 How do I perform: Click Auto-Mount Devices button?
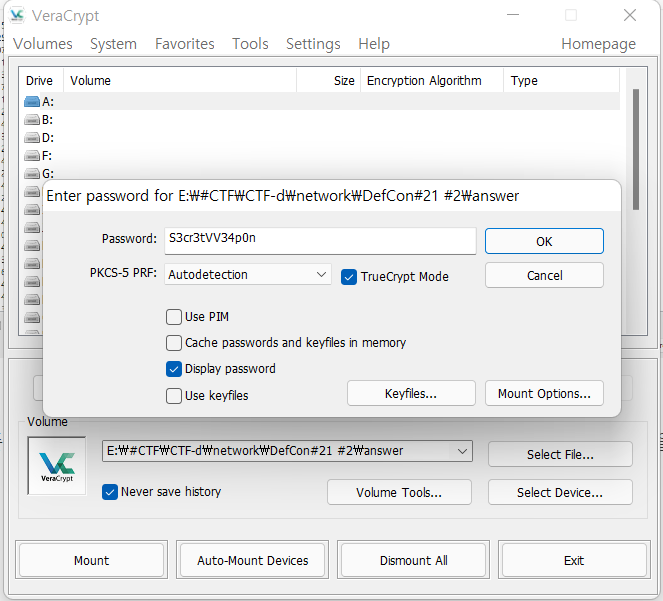pyautogui.click(x=252, y=560)
